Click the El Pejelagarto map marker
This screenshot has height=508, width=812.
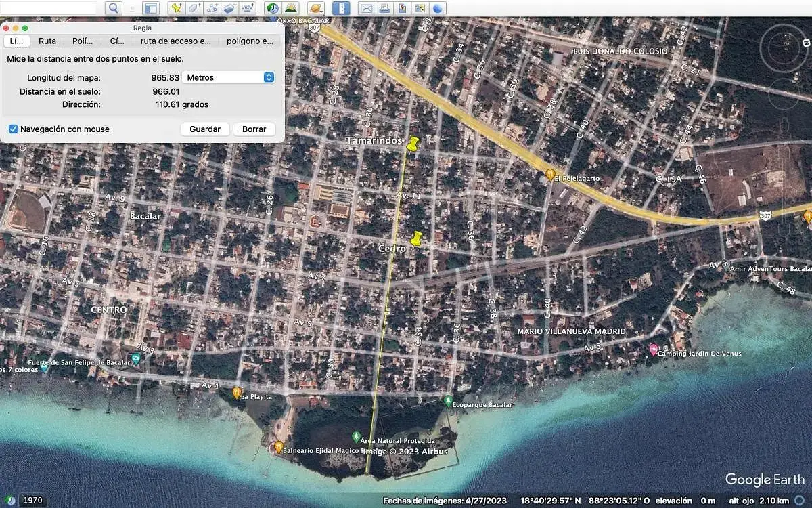[x=551, y=174]
